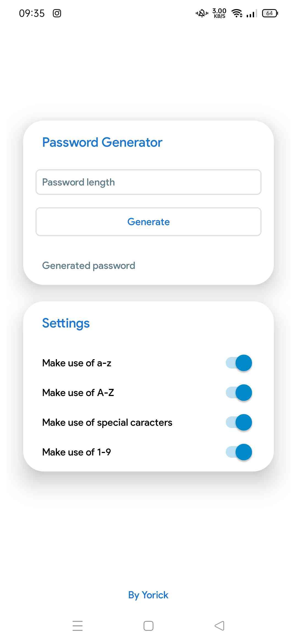Disable the 'Make use of a-z' toggle
This screenshot has width=297, height=644.
[238, 363]
